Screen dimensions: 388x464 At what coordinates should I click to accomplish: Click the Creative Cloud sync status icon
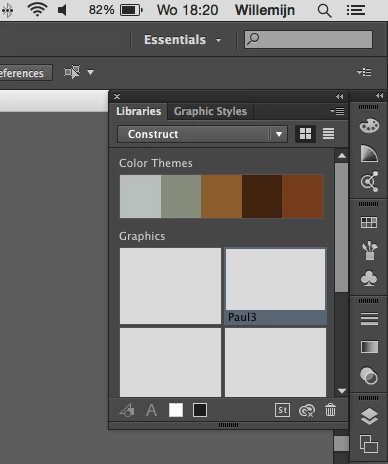[x=307, y=411]
